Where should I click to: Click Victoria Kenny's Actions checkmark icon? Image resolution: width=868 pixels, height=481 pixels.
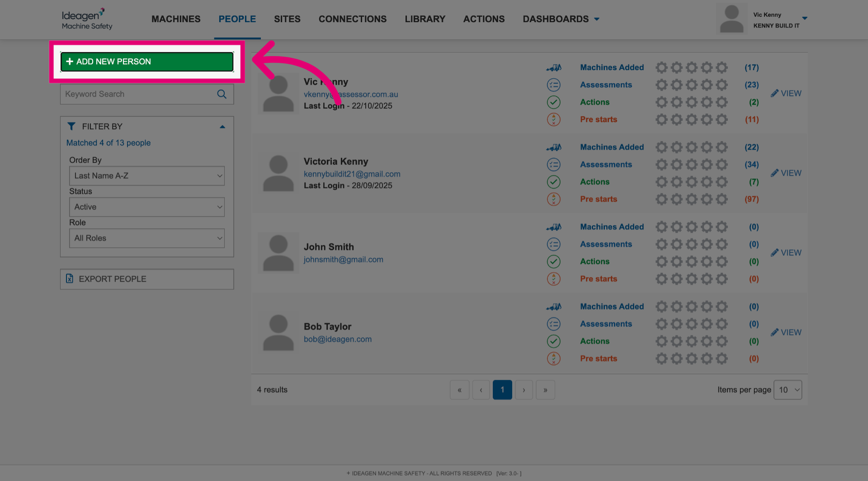554,182
